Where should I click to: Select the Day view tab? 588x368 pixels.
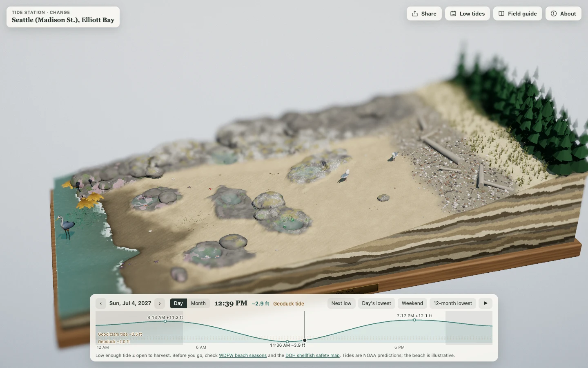(x=178, y=303)
